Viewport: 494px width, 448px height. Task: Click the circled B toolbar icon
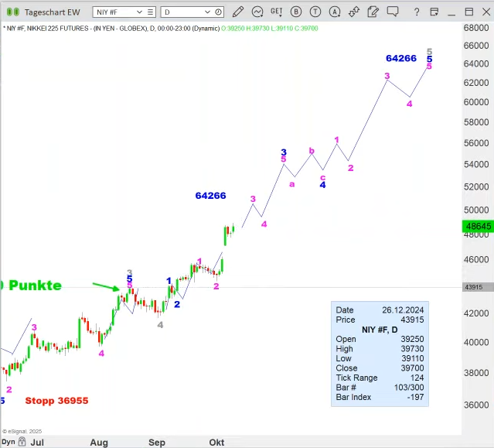point(296,12)
